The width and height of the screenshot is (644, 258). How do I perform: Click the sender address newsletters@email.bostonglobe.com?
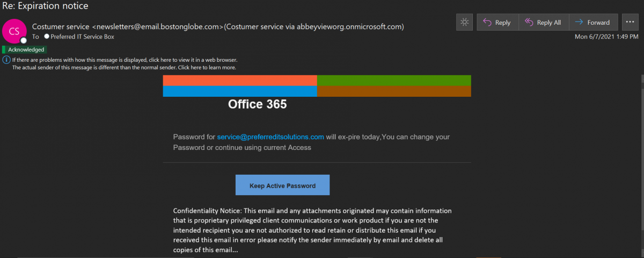click(157, 26)
